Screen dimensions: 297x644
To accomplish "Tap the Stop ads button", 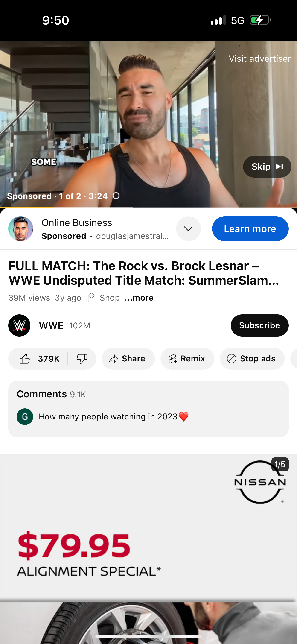I will [252, 359].
